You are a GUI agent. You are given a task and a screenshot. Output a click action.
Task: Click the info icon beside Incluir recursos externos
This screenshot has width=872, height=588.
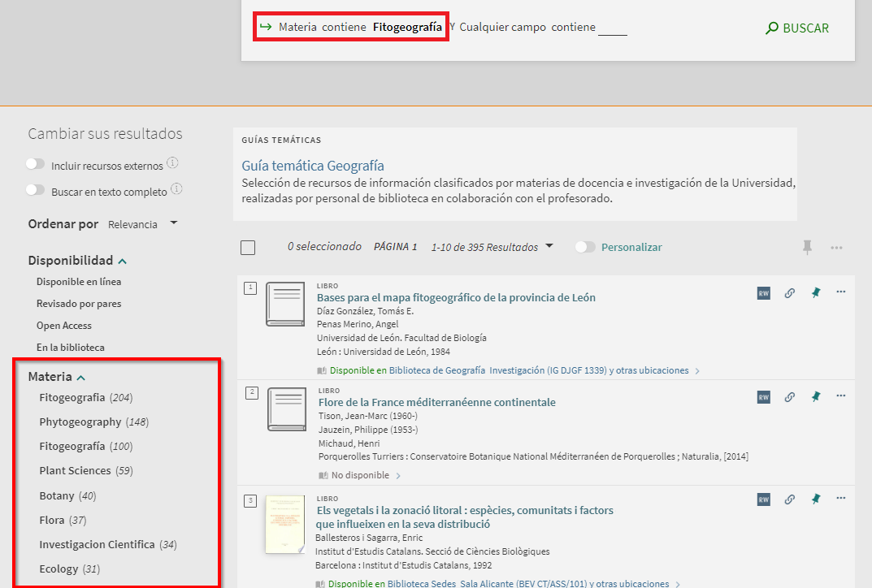[172, 163]
